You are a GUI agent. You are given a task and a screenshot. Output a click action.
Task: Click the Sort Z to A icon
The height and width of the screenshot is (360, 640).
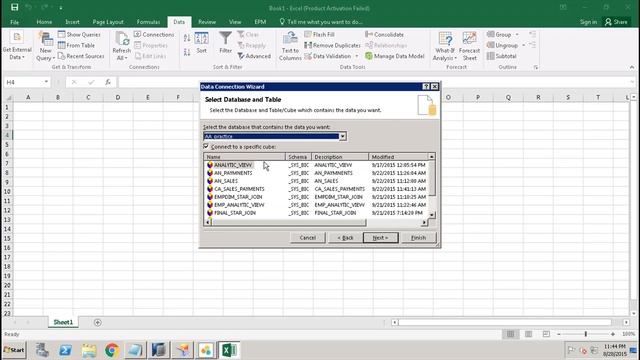[187, 52]
